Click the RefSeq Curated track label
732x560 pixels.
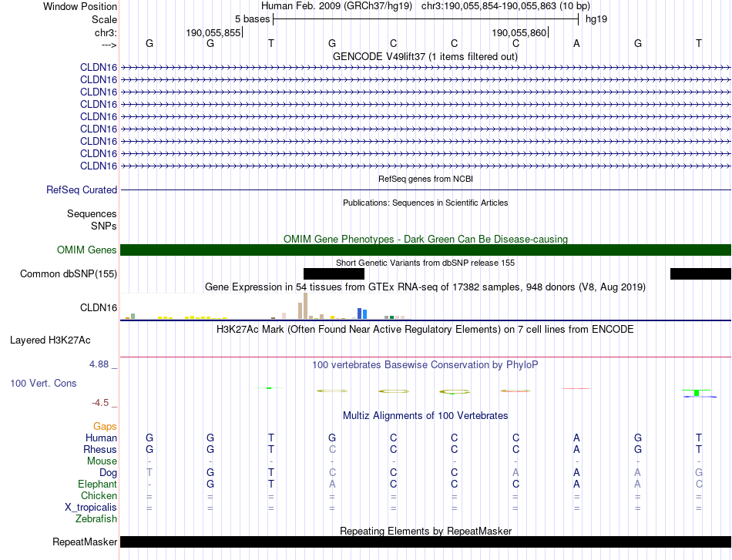coord(82,190)
